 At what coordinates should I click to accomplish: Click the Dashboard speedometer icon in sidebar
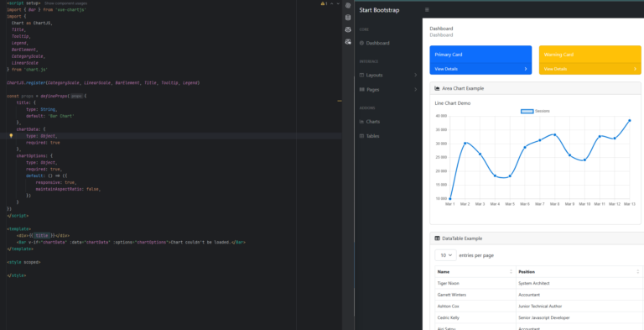point(361,43)
